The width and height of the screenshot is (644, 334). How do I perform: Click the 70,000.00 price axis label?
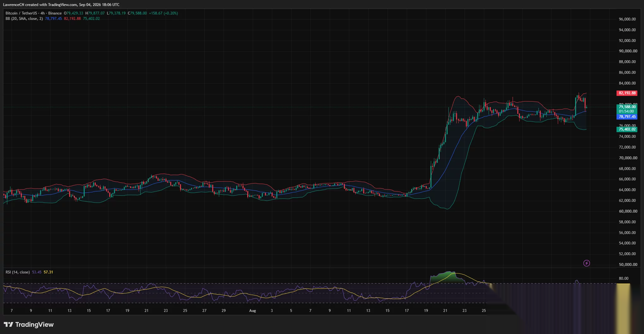pos(628,158)
